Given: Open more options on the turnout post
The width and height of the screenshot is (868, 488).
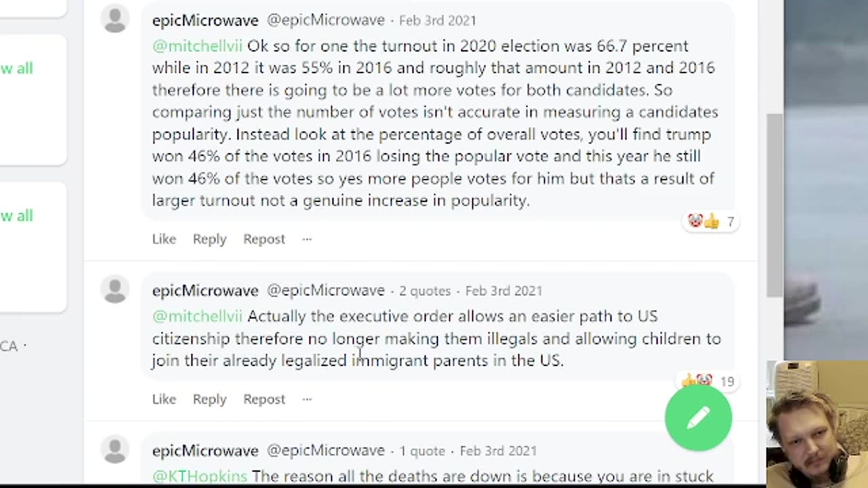Looking at the screenshot, I should (x=307, y=239).
